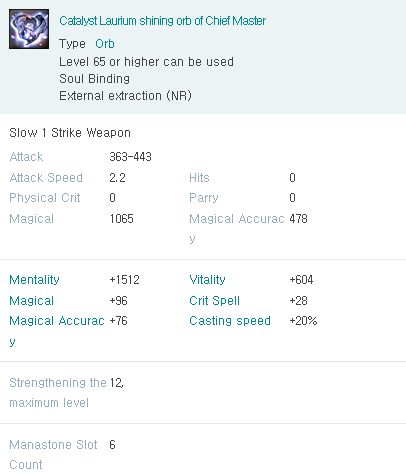Viewport: 406px width, 474px height.
Task: Click the teal Magical bonus stat label
Action: pyautogui.click(x=32, y=301)
